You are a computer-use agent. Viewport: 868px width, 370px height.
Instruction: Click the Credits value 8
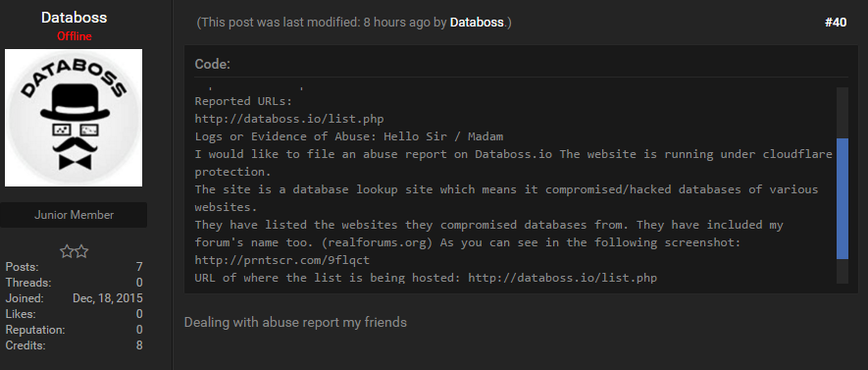click(139, 345)
